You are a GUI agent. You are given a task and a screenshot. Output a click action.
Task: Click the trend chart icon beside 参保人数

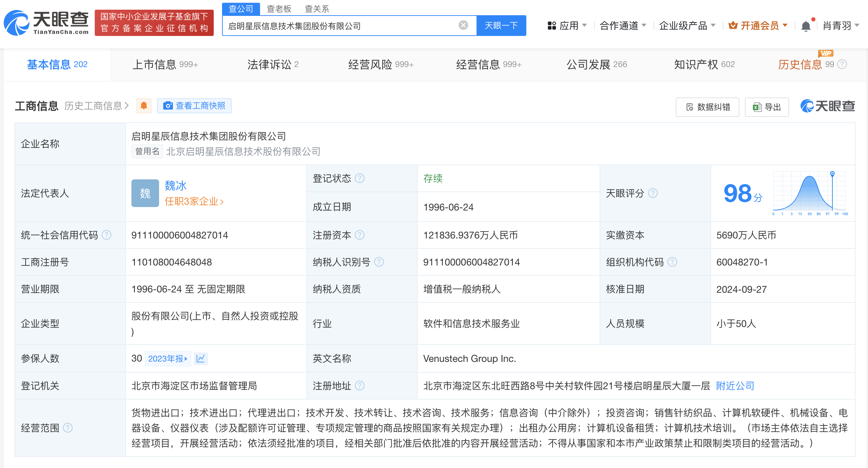(x=201, y=359)
